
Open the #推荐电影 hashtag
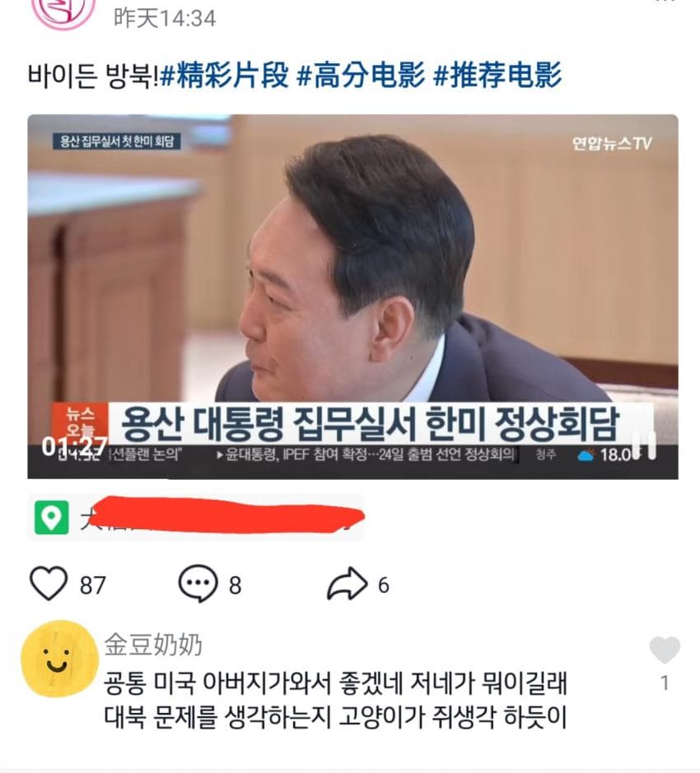click(x=497, y=76)
